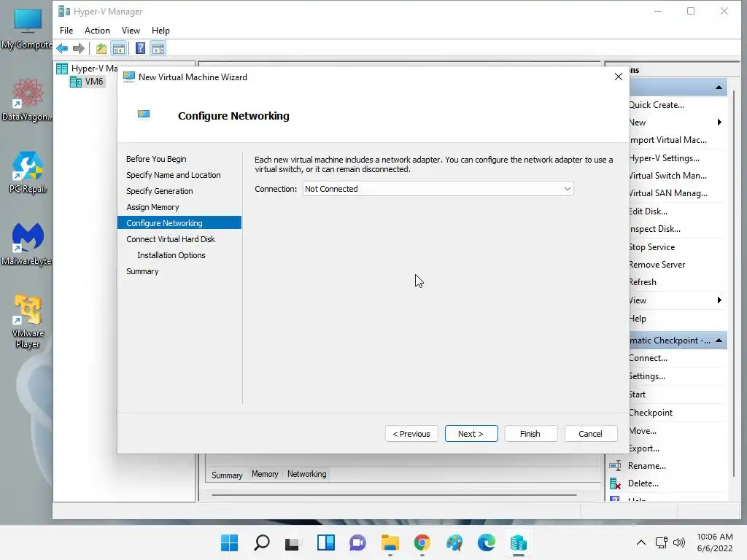Click Stop Service action
Viewport: 747px width, 560px height.
pos(651,247)
